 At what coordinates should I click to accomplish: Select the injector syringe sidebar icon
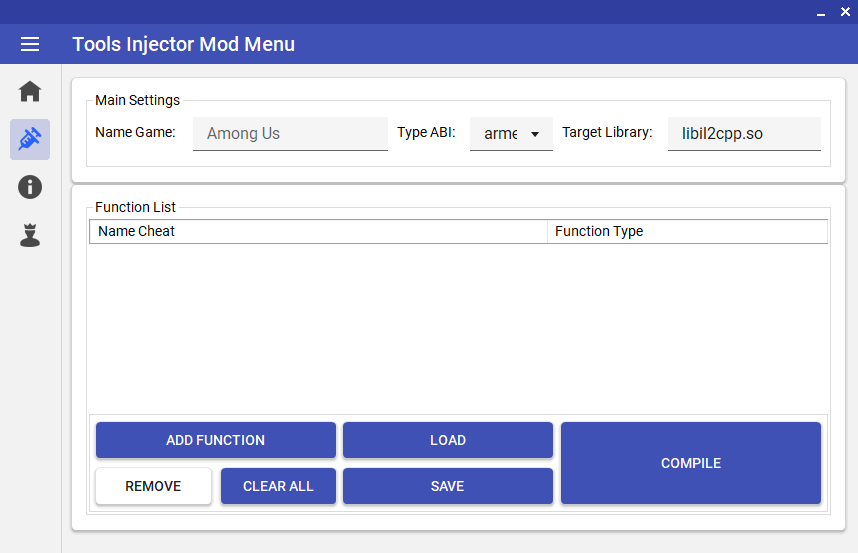pos(30,139)
